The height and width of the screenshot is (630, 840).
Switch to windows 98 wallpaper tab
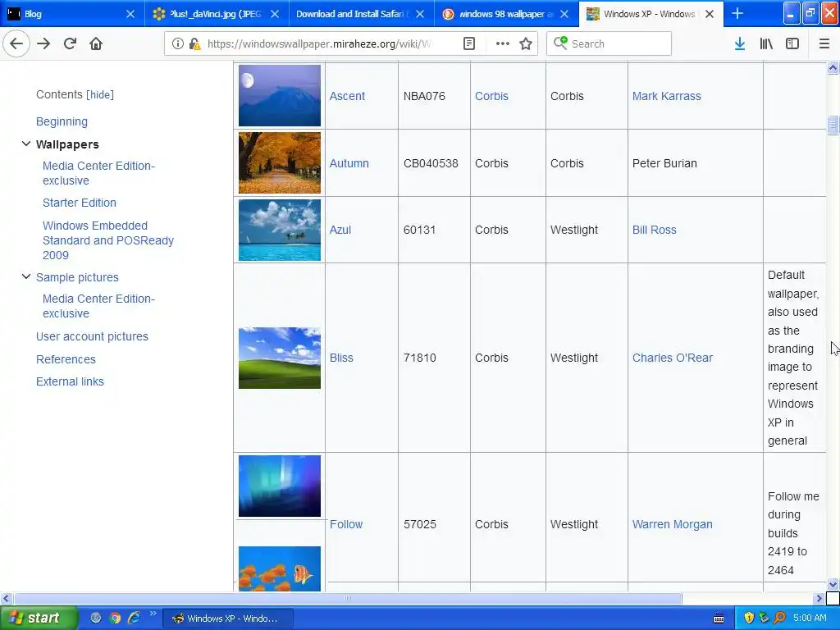point(506,14)
